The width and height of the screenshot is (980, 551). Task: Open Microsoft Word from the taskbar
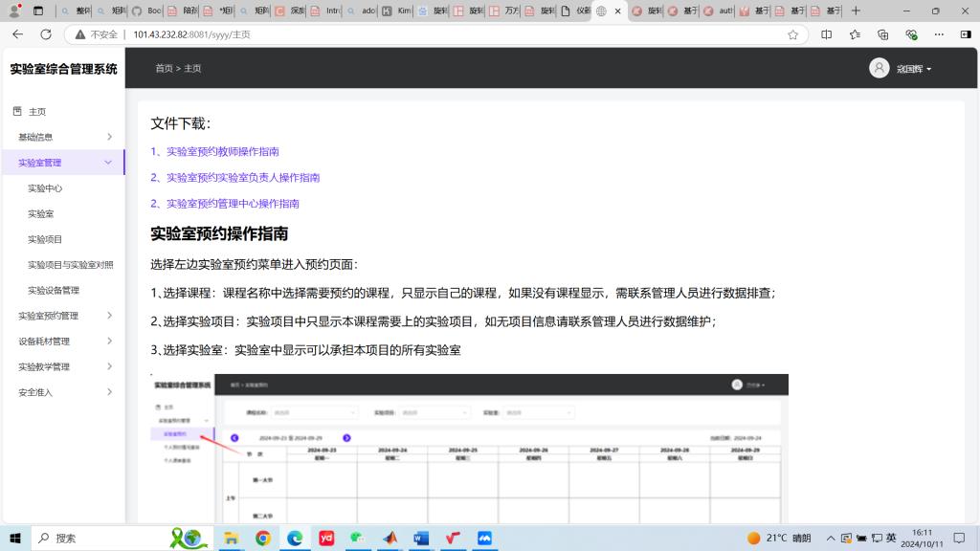tap(420, 538)
